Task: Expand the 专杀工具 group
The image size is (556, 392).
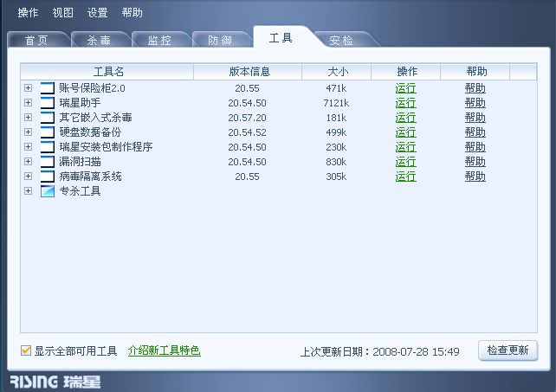Action: (x=28, y=191)
